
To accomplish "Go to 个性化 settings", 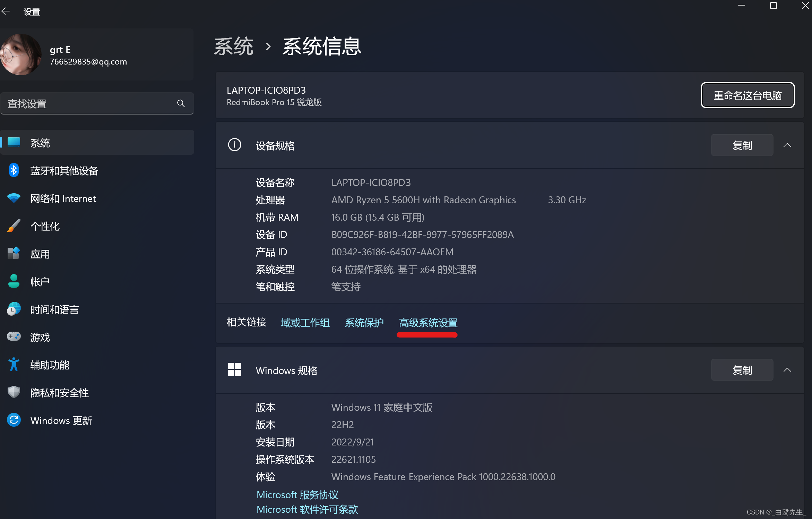I will (97, 226).
